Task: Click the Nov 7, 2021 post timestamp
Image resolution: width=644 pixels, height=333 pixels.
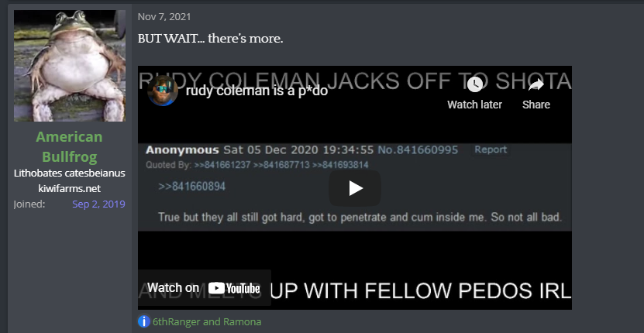Action: point(164,17)
